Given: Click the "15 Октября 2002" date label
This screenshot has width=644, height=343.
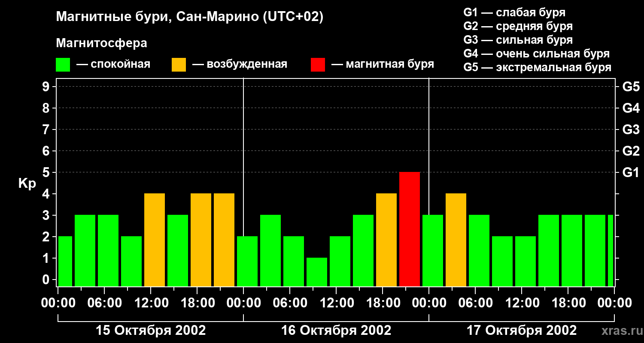Looking at the screenshot, I should [x=151, y=331].
